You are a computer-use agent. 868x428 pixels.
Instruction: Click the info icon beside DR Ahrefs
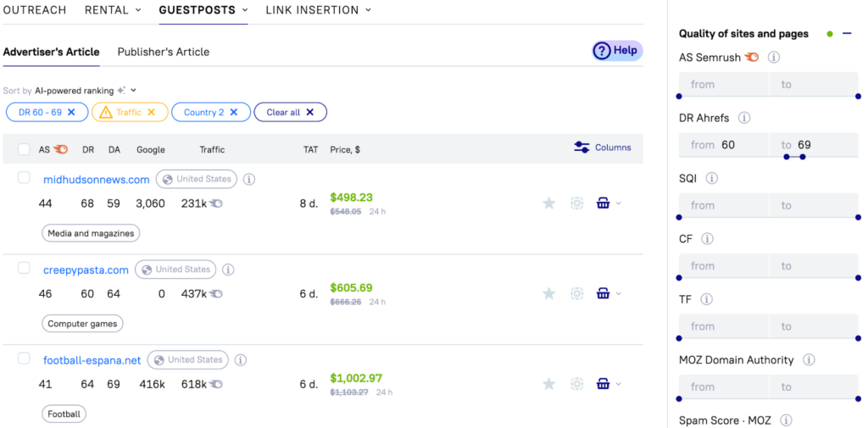tap(744, 118)
